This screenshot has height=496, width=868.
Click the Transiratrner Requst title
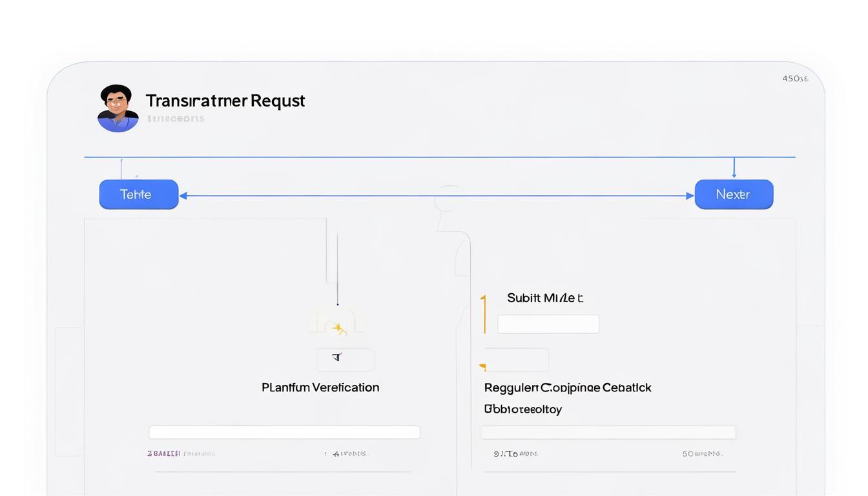(225, 101)
